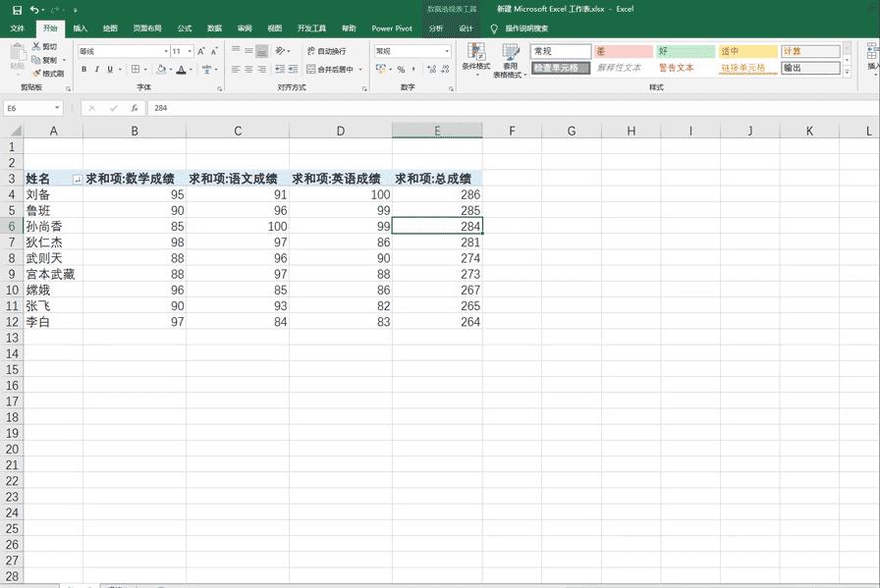The image size is (880, 588).
Task: Open 条件格式 conditional formatting
Action: pyautogui.click(x=476, y=59)
